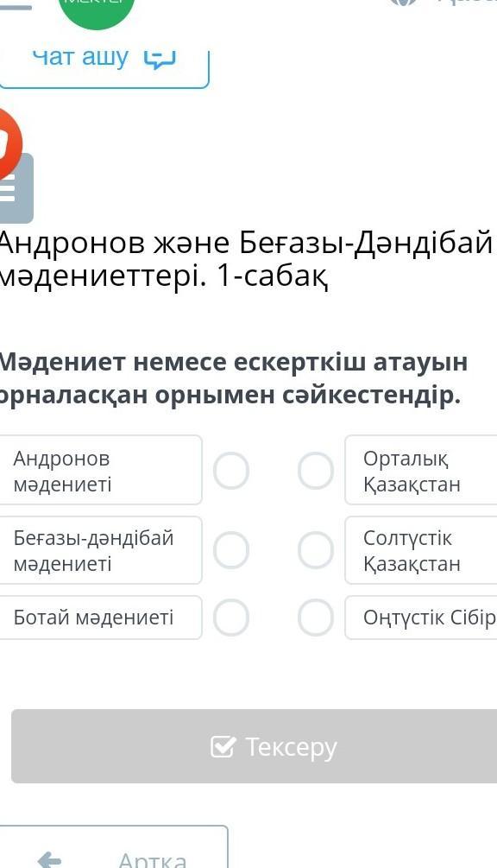Select the radio circle beside Орталық Қазақстан

pyautogui.click(x=316, y=471)
